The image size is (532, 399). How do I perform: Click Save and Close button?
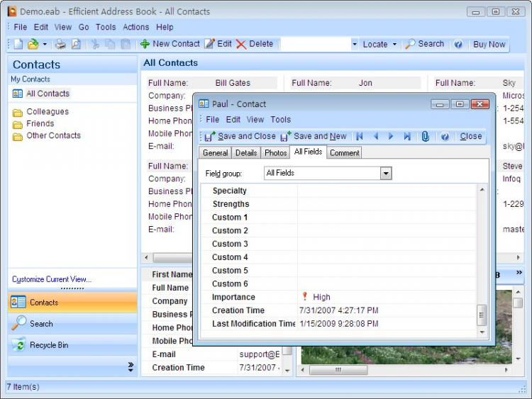click(x=240, y=136)
